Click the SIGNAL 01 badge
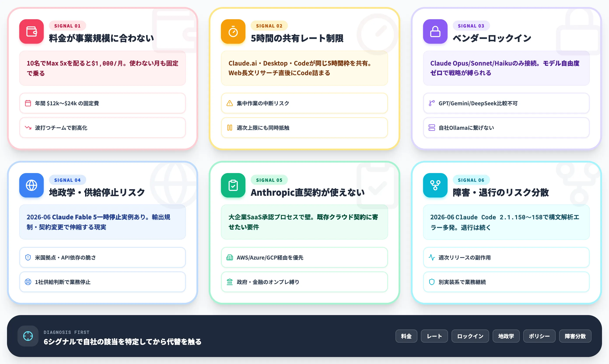 67,26
